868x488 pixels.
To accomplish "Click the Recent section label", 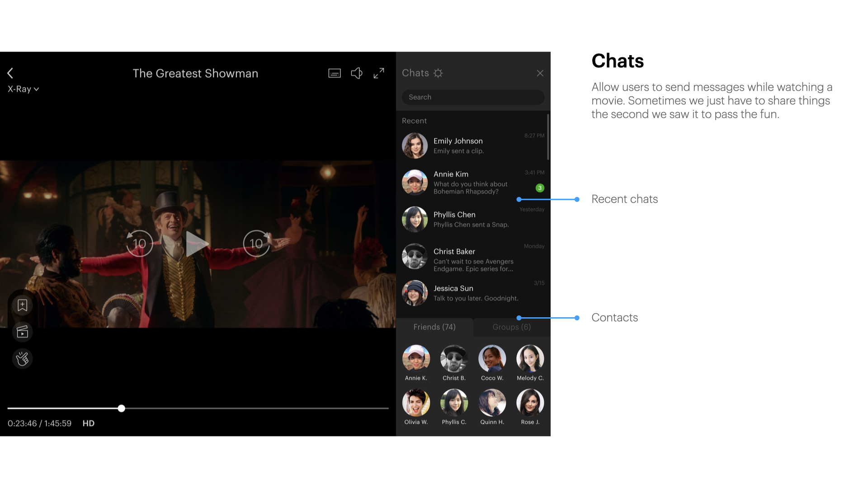I will tap(414, 121).
